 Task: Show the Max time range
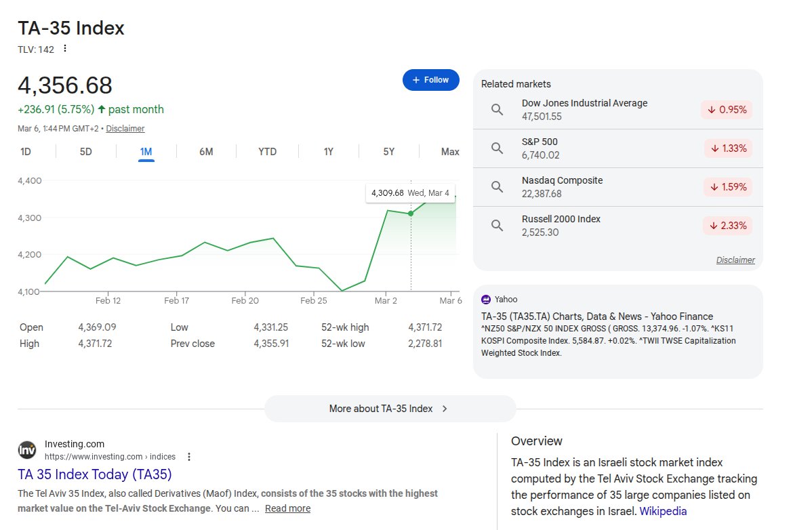coord(450,152)
